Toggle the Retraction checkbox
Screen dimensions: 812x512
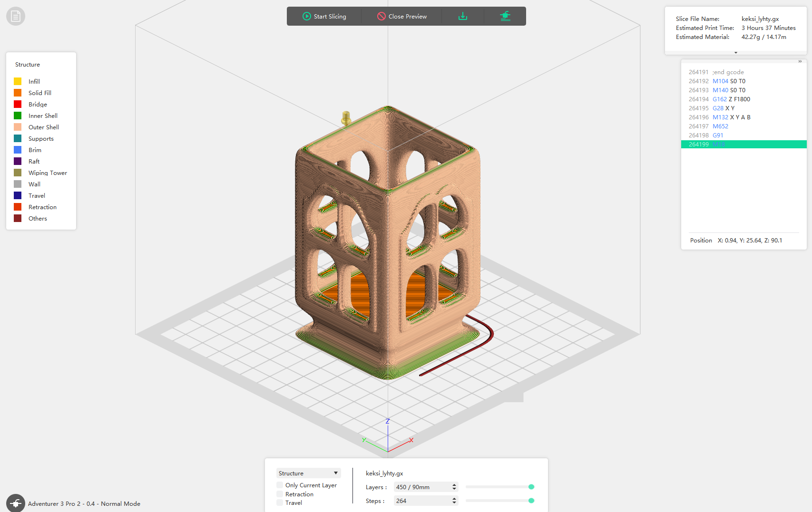point(280,494)
